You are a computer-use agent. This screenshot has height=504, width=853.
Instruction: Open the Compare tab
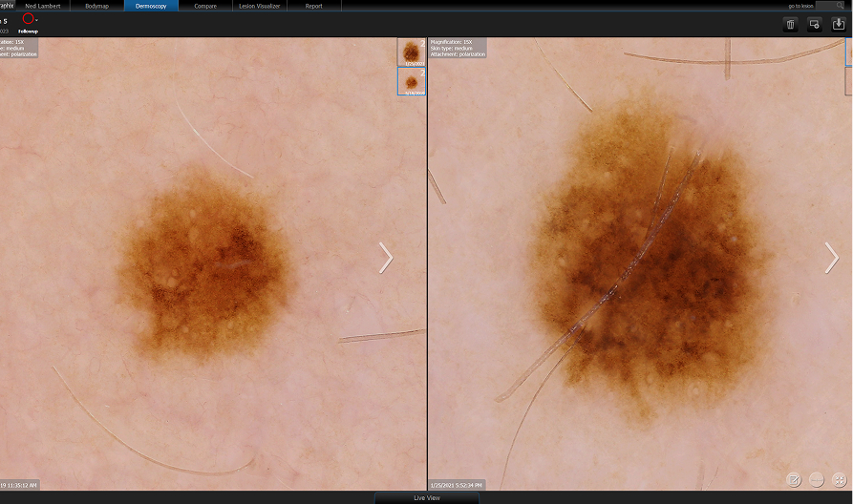204,6
